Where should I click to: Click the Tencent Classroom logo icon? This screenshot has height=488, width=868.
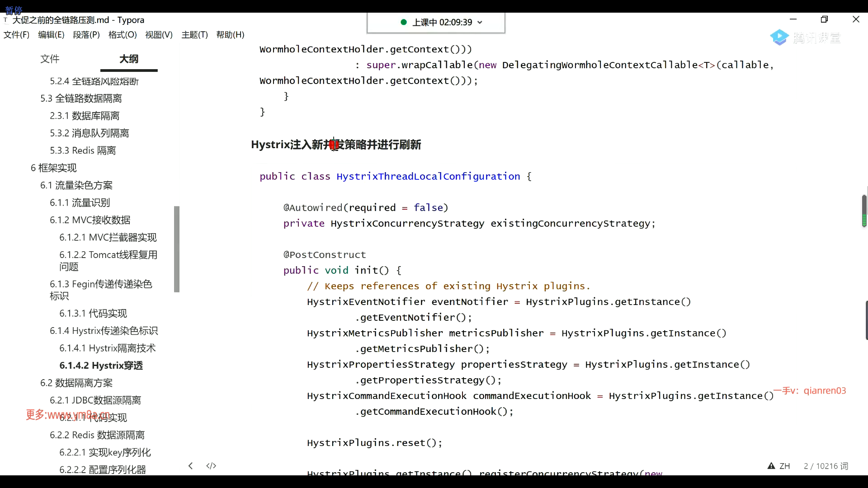pos(779,38)
